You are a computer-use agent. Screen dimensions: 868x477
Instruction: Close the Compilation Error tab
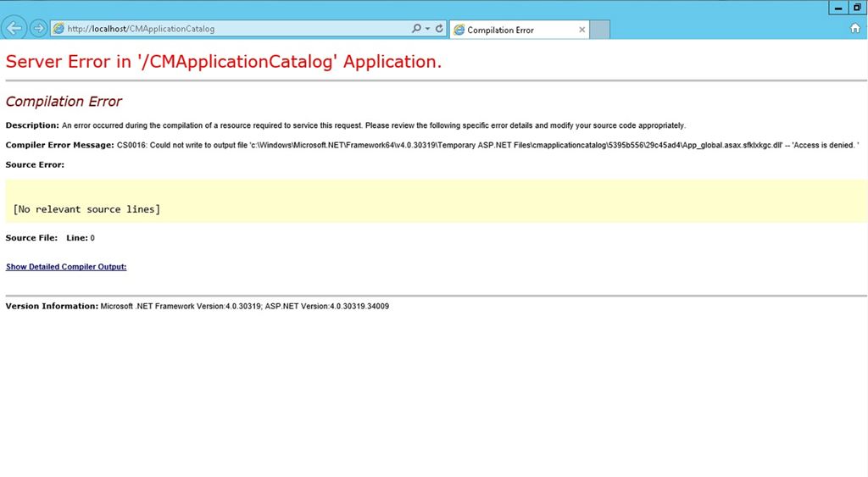click(x=581, y=30)
